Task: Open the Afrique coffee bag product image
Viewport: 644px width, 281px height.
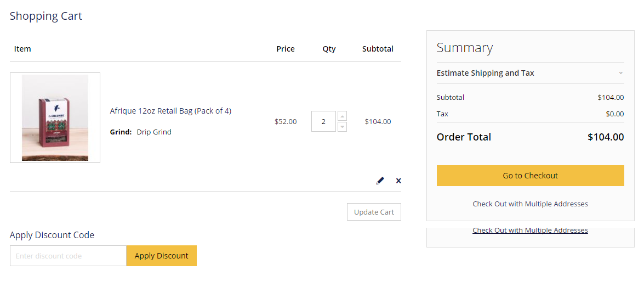Action: pyautogui.click(x=55, y=117)
